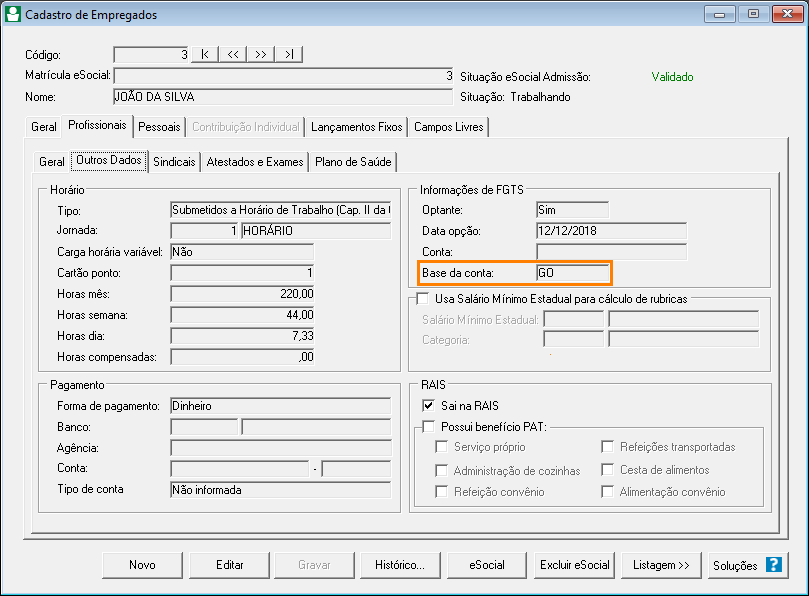Click the Nome field with JOÃO DA SILVA
Image resolution: width=809 pixels, height=596 pixels.
[282, 97]
